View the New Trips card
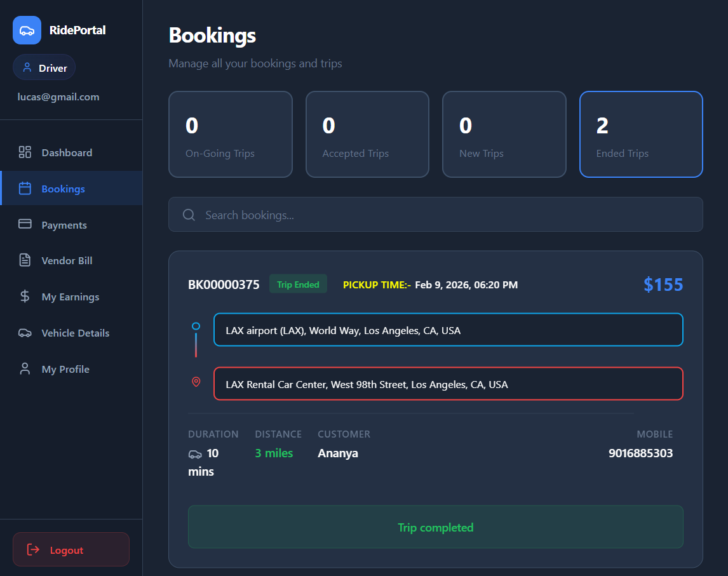 pyautogui.click(x=504, y=134)
